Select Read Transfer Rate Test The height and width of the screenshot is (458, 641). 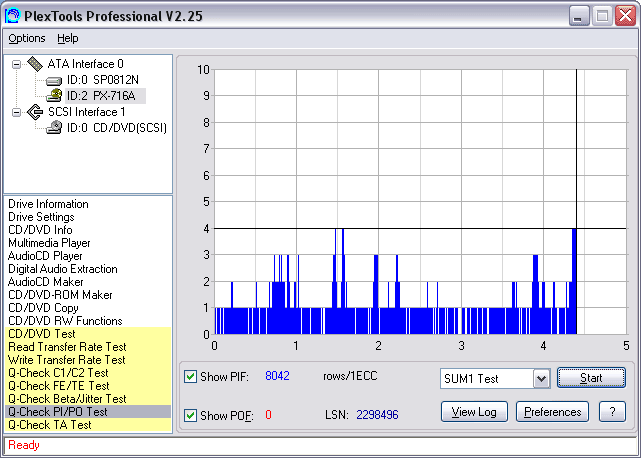88,347
